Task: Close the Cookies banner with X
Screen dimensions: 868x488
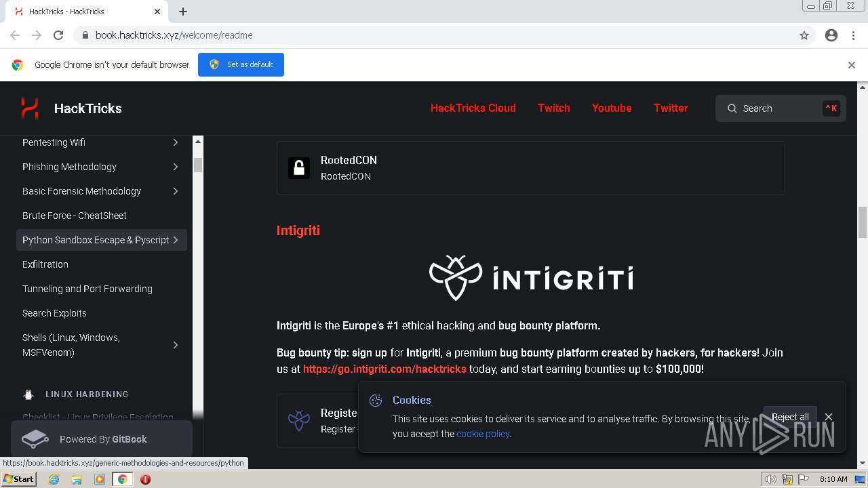Action: tap(829, 417)
